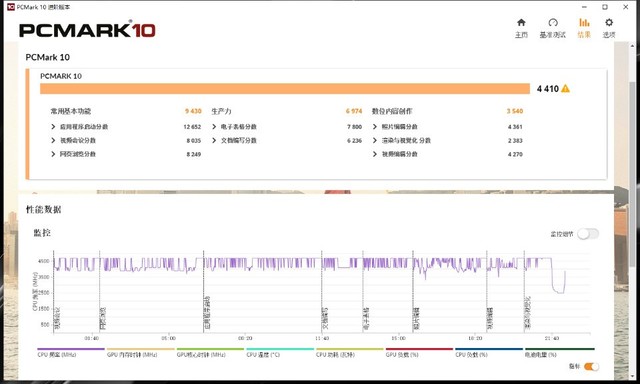Toggle CPU power (瓦特) legend series
The image size is (640, 384).
pos(350,352)
